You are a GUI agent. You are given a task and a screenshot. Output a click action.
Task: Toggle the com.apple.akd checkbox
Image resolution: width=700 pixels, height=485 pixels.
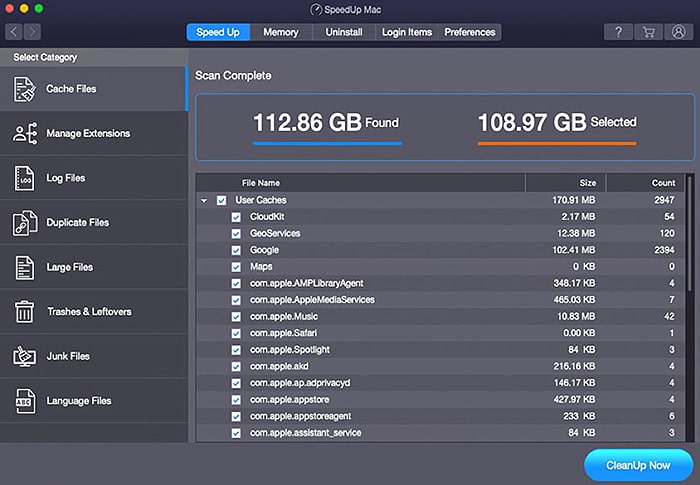[236, 367]
